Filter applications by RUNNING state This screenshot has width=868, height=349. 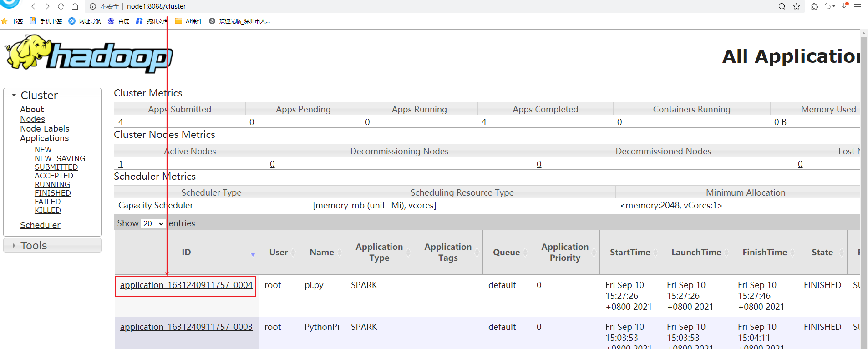coord(52,184)
